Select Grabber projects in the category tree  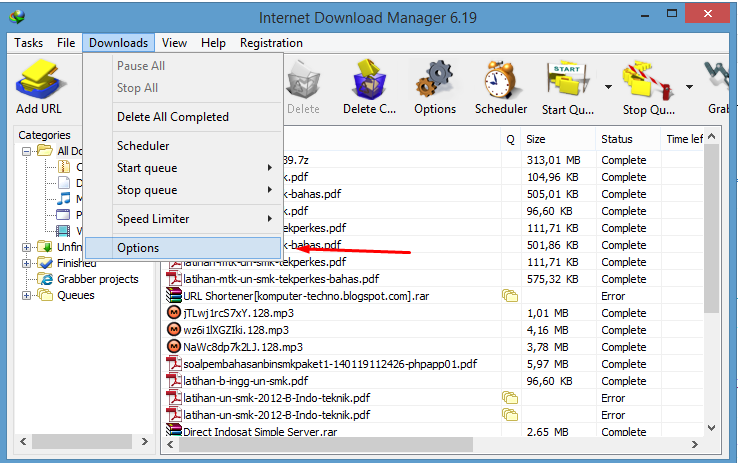pos(98,279)
